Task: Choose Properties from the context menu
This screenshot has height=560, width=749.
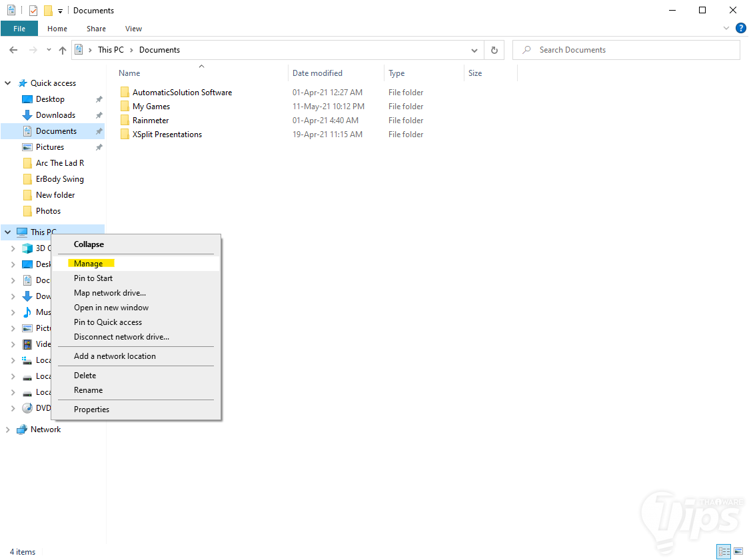Action: [x=136, y=410]
